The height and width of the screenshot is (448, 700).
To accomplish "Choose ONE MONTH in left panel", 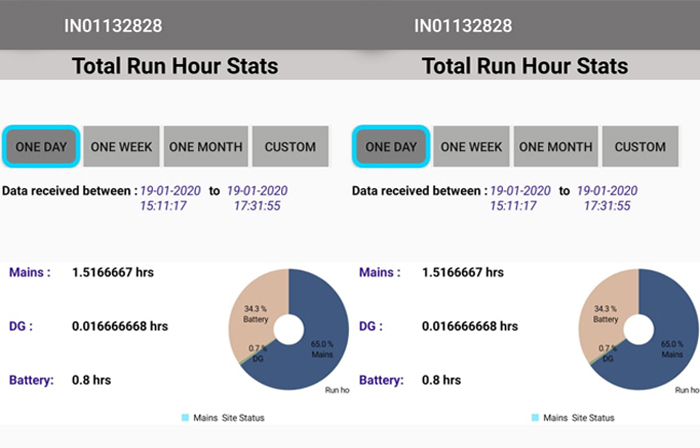I will tap(206, 147).
